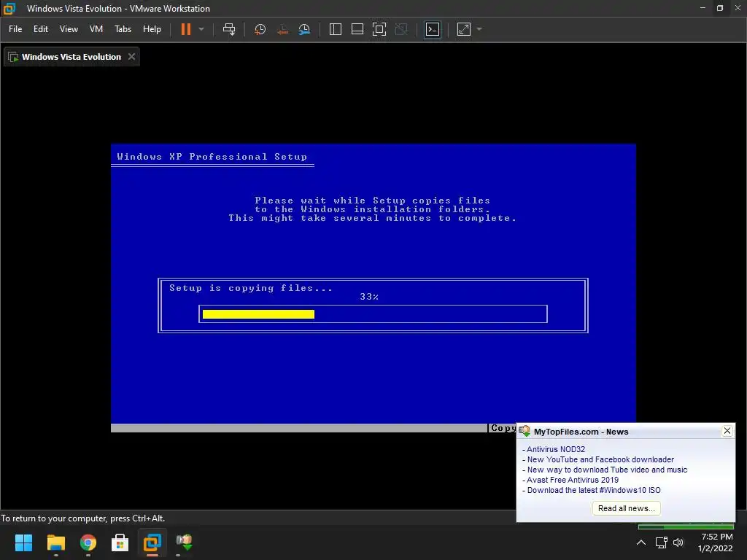Open the snapshot manager
Image resolution: width=747 pixels, height=560 pixels.
click(x=304, y=29)
